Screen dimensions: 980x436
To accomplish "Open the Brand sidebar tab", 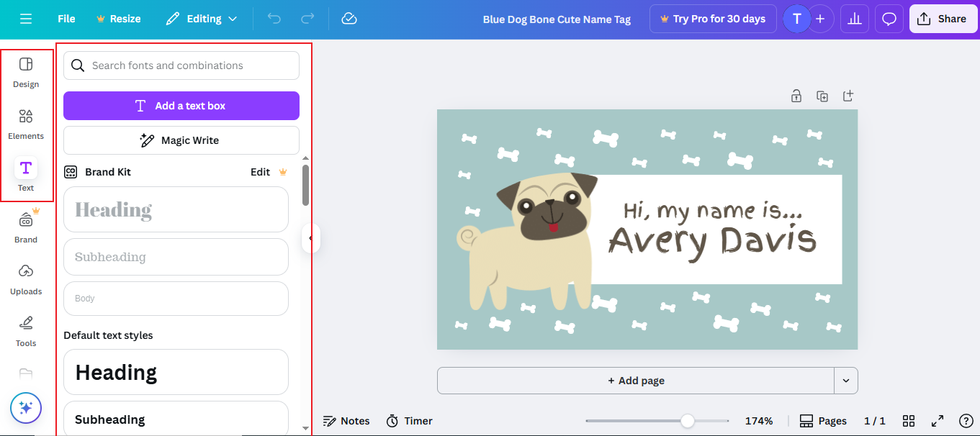I will [26, 227].
